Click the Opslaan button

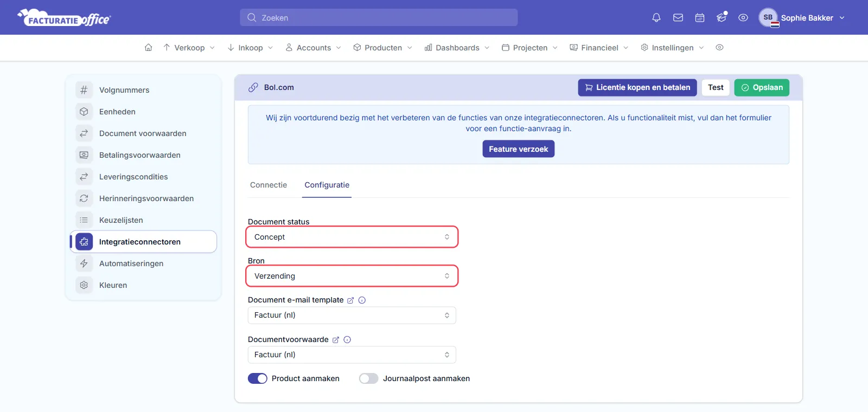762,87
